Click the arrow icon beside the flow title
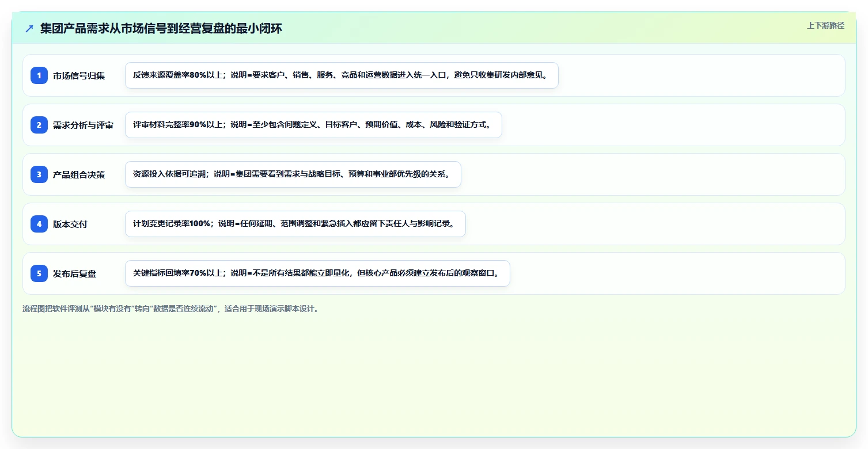The width and height of the screenshot is (868, 449). pos(29,28)
